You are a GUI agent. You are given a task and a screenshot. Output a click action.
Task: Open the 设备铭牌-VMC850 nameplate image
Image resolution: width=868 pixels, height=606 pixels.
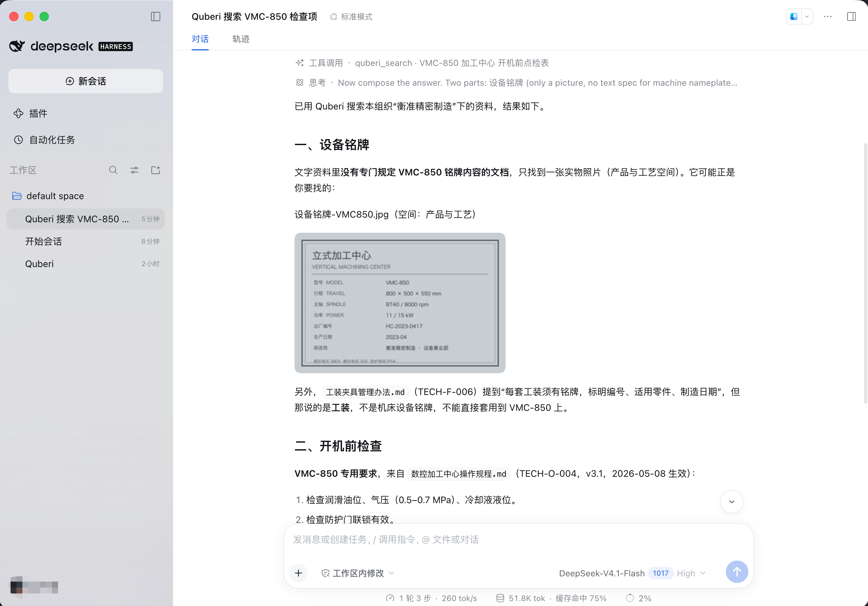400,303
